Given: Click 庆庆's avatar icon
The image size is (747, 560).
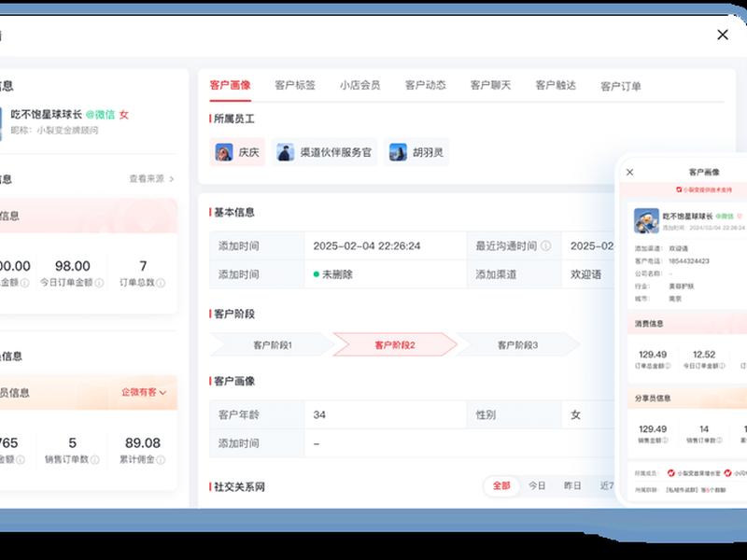Looking at the screenshot, I should pos(224,152).
